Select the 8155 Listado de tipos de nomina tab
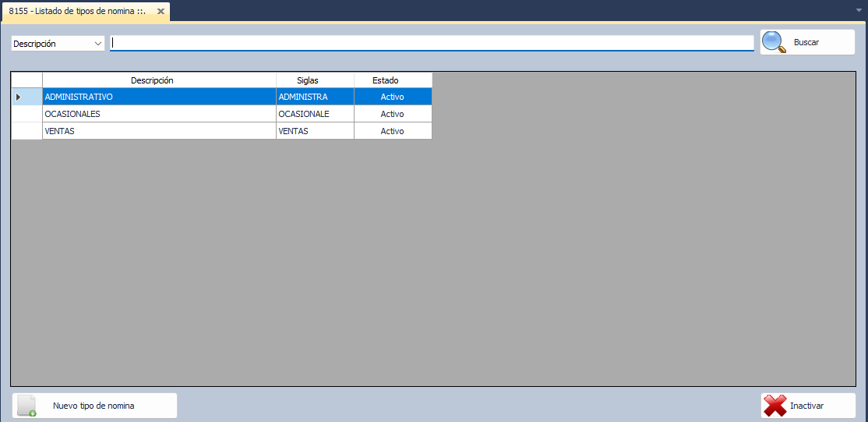This screenshot has height=422, width=868. click(x=78, y=12)
